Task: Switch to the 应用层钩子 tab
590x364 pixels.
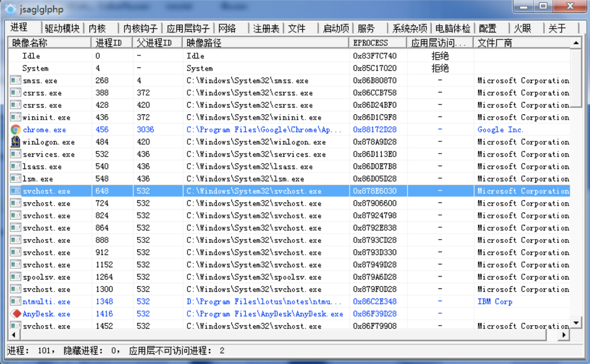Action: [x=188, y=28]
